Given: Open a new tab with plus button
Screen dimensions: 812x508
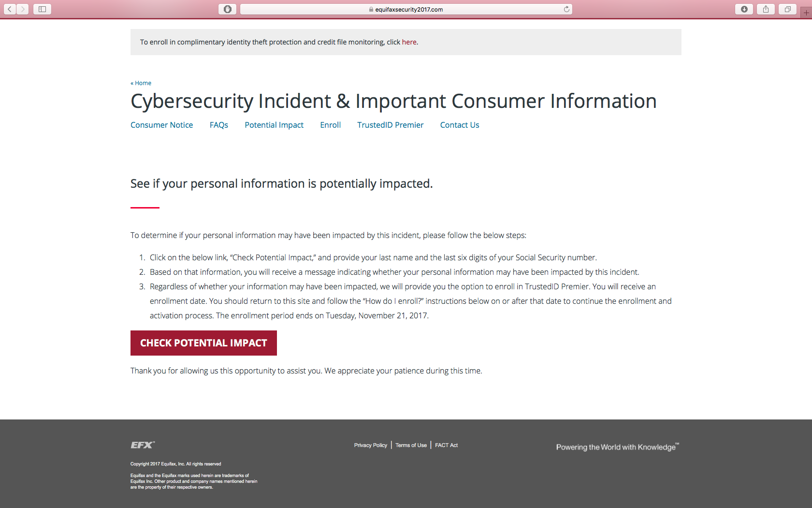Looking at the screenshot, I should click(806, 13).
